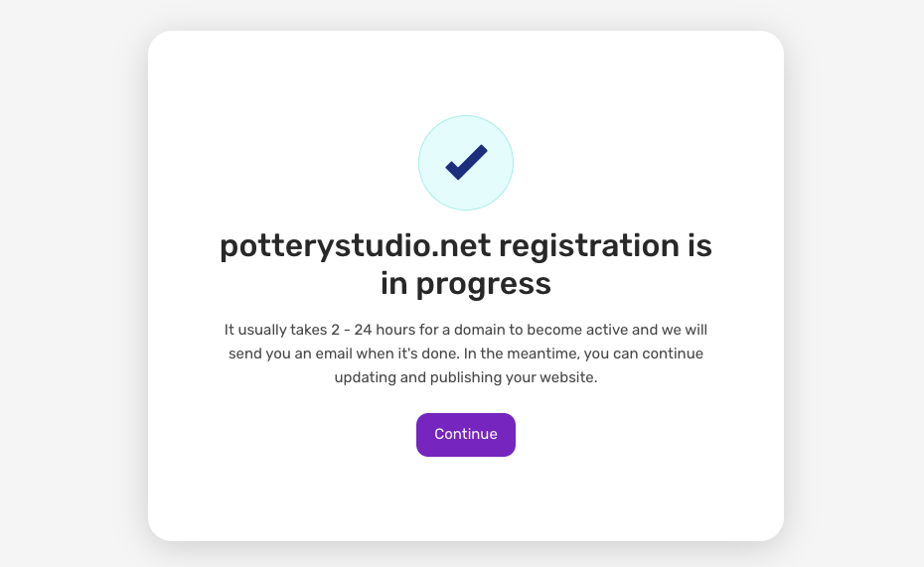The height and width of the screenshot is (567, 924).
Task: Click 'domain to become active' text
Action: coord(540,330)
